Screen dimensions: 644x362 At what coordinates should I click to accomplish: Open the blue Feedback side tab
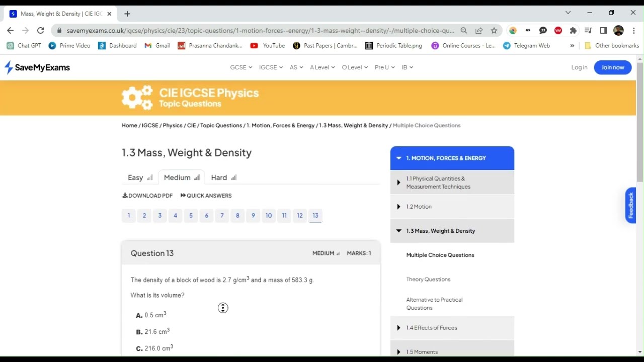pos(630,205)
